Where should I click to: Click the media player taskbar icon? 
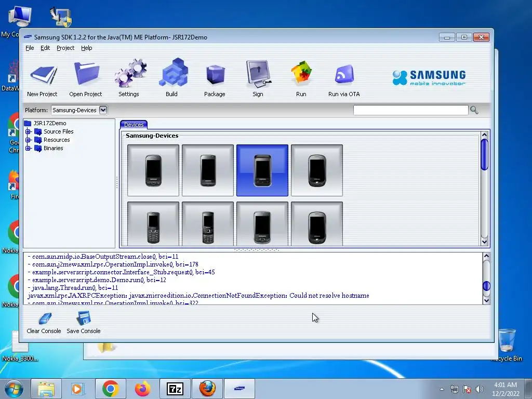click(x=78, y=389)
